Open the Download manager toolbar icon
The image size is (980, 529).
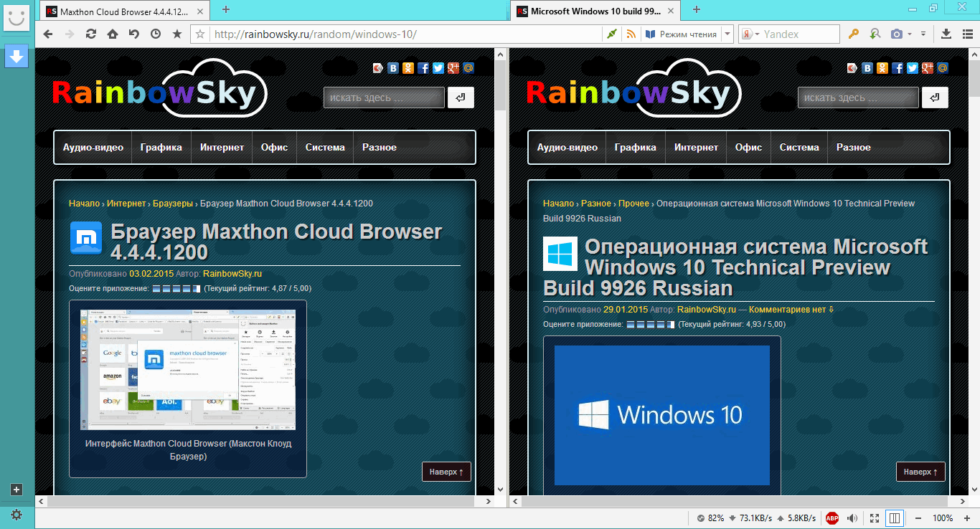point(946,34)
